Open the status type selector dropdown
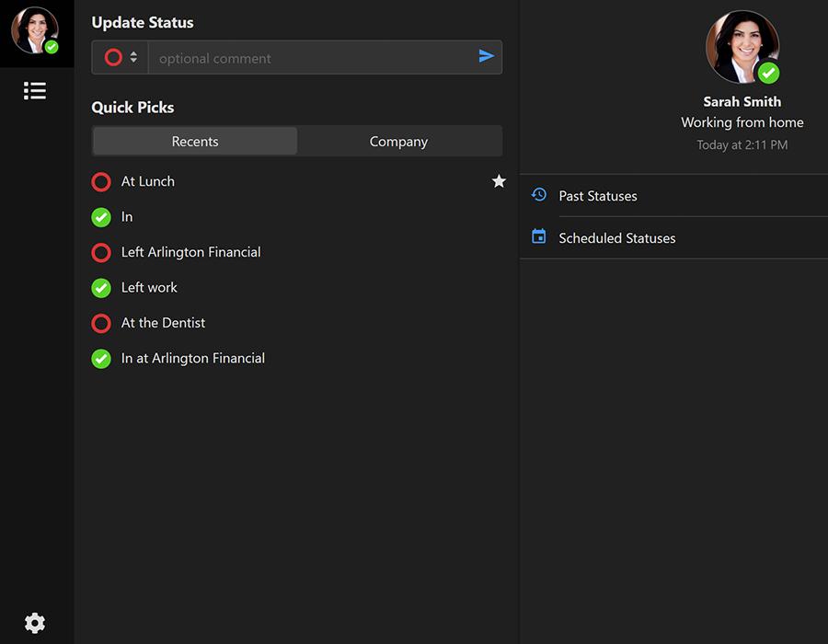The width and height of the screenshot is (828, 644). (x=121, y=57)
